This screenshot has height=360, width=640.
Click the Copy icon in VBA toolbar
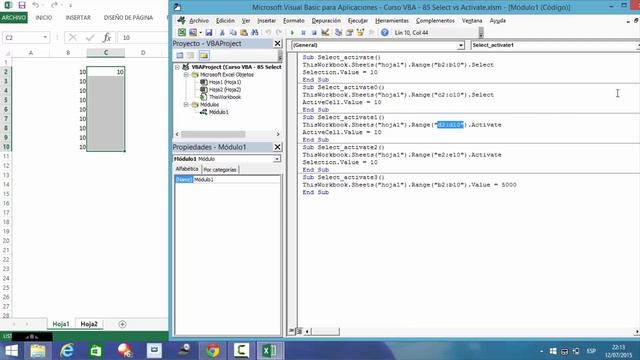pyautogui.click(x=233, y=33)
